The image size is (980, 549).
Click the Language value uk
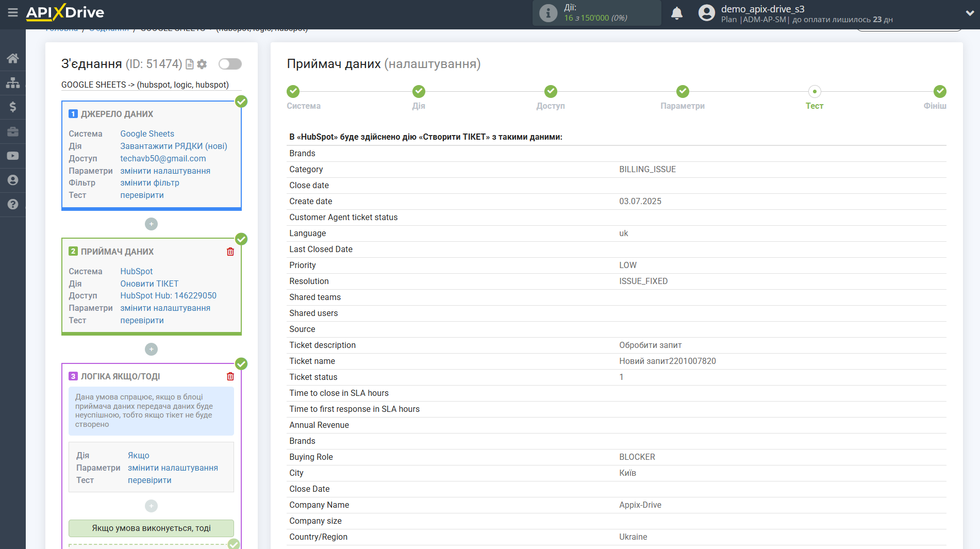click(x=623, y=233)
